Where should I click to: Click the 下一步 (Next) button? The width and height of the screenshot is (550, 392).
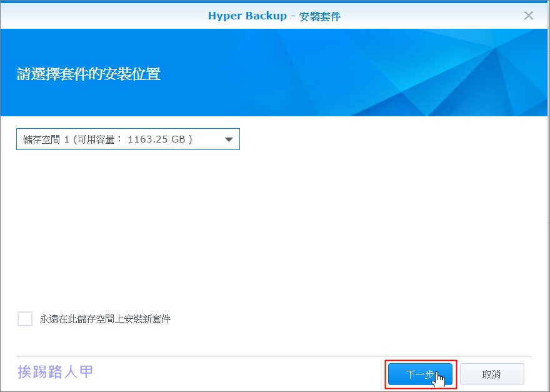tap(420, 374)
